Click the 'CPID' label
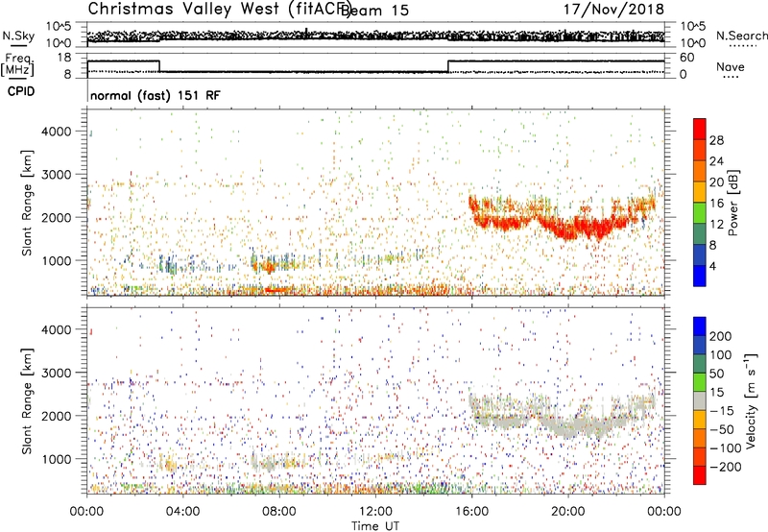This screenshot has width=768, height=532. tap(21, 91)
